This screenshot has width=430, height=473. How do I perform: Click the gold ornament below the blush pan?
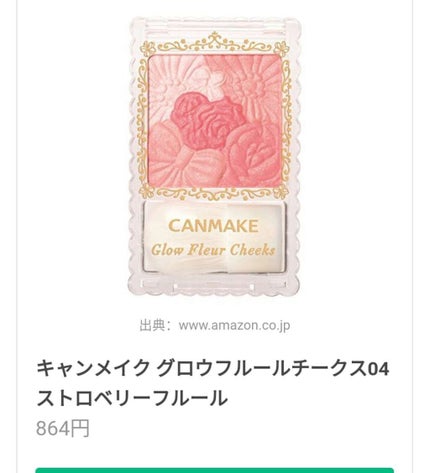pyautogui.click(x=215, y=193)
